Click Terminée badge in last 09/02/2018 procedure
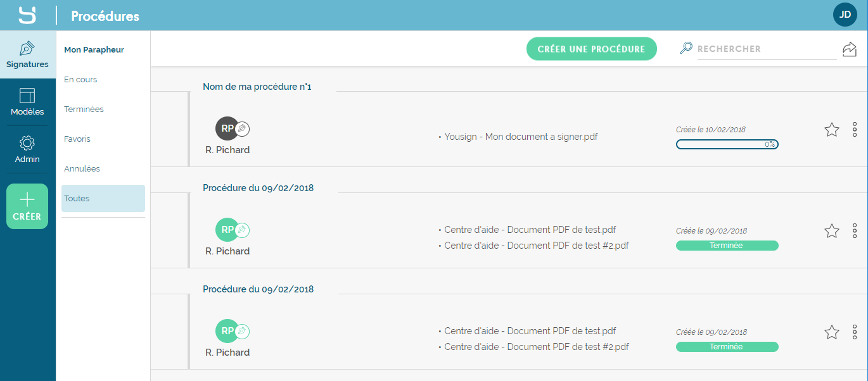Image resolution: width=868 pixels, height=381 pixels. point(727,347)
